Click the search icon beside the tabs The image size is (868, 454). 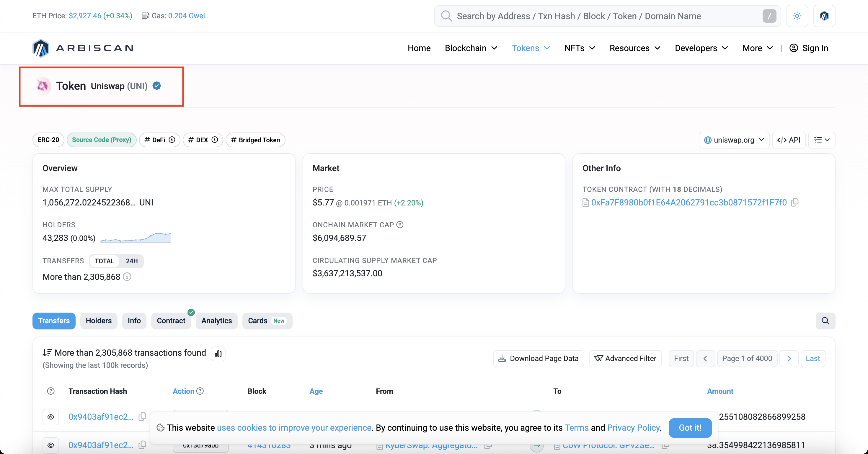coord(825,321)
